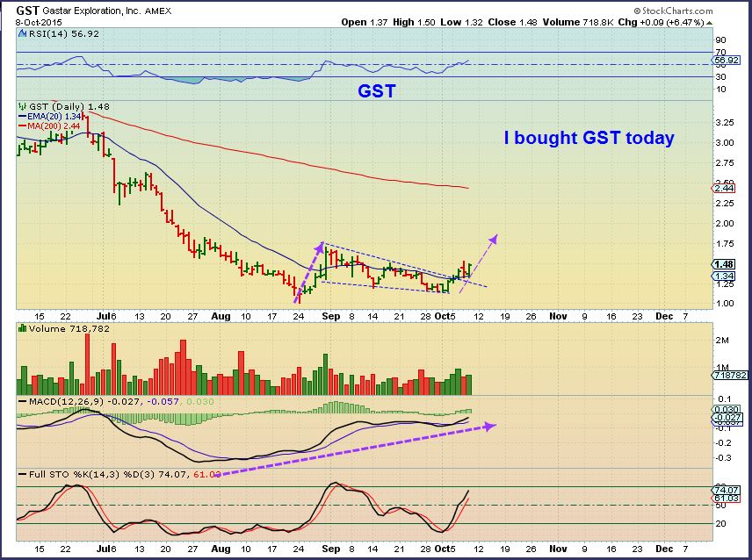Click the 90 label on RSI axis
This screenshot has width=752, height=560.
(x=721, y=40)
